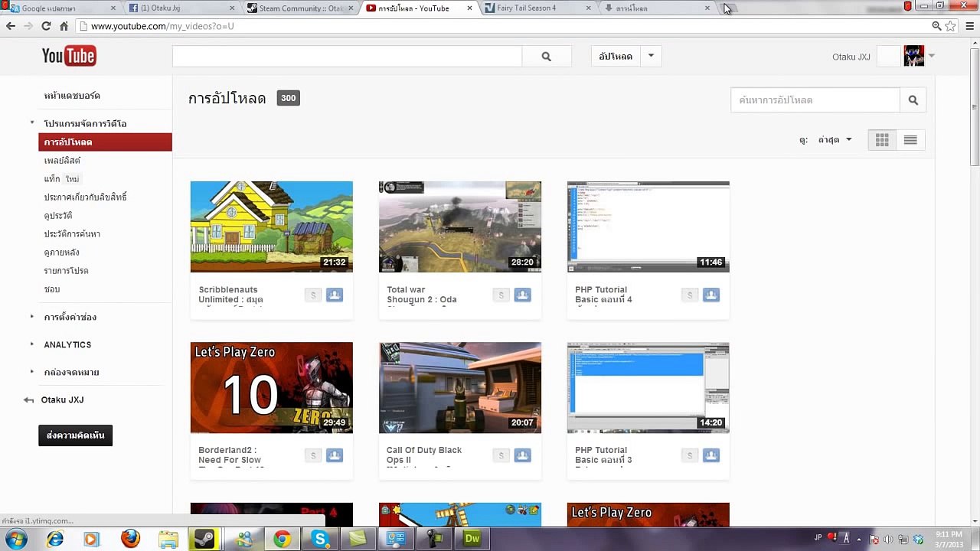The width and height of the screenshot is (980, 551).
Task: Click blue privacy icon for PHP Tutorial ตอนที่ 4
Action: (x=711, y=295)
